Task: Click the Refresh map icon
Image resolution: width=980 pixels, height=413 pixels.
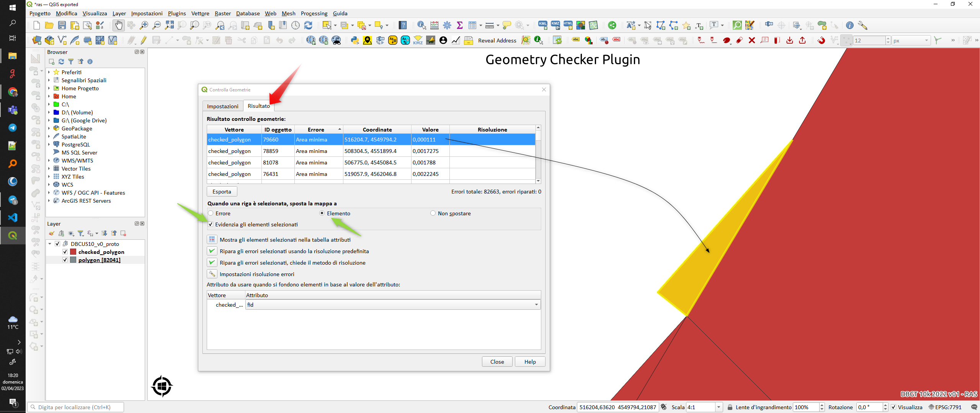Action: point(308,26)
